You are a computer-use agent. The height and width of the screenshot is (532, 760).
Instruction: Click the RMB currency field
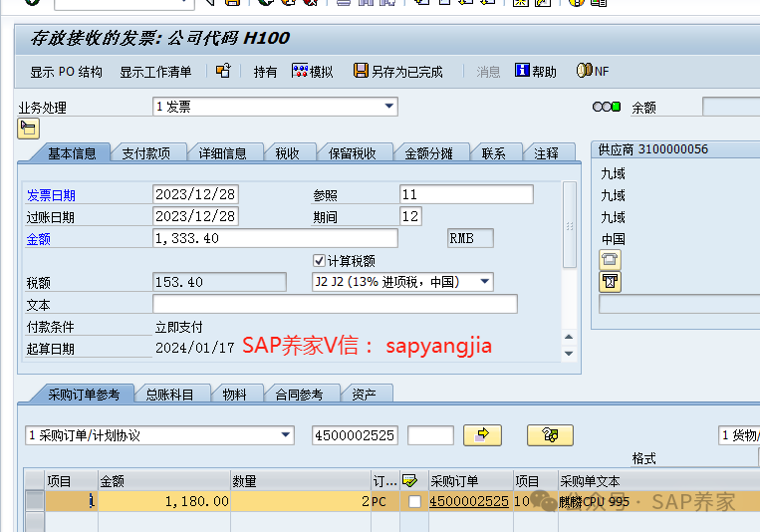470,238
